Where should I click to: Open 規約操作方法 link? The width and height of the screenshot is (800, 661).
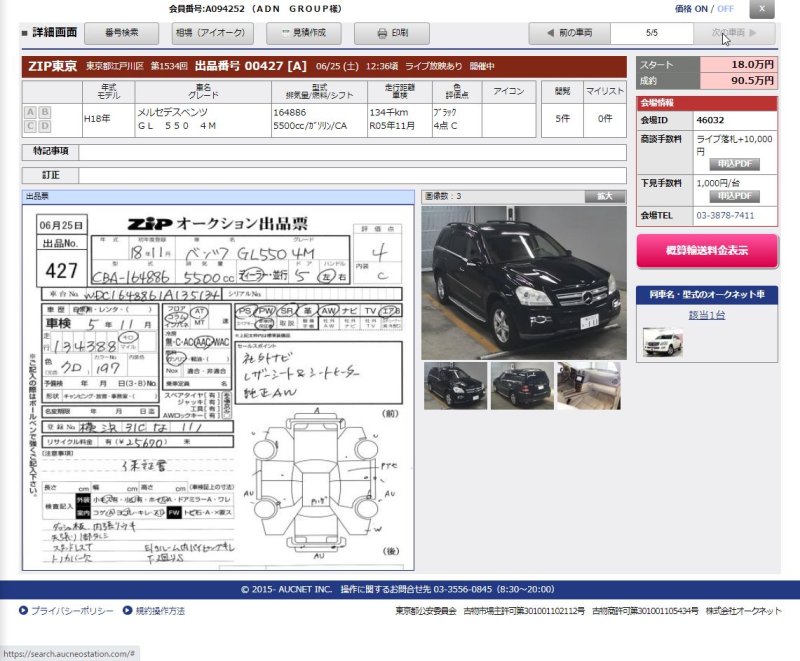click(160, 611)
